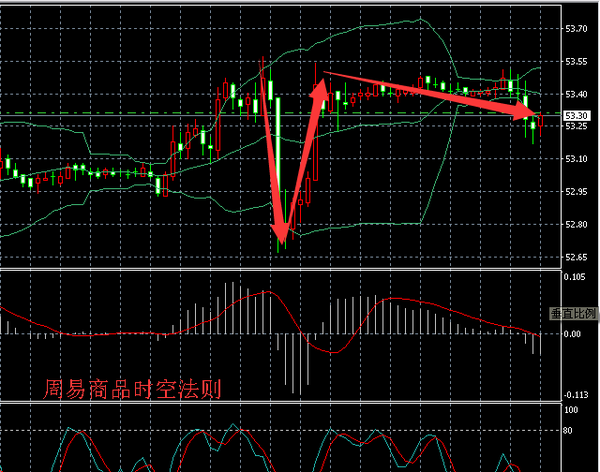Image resolution: width=600 pixels, height=472 pixels.
Task: Click the 53.25 price axis label
Action: (x=576, y=126)
